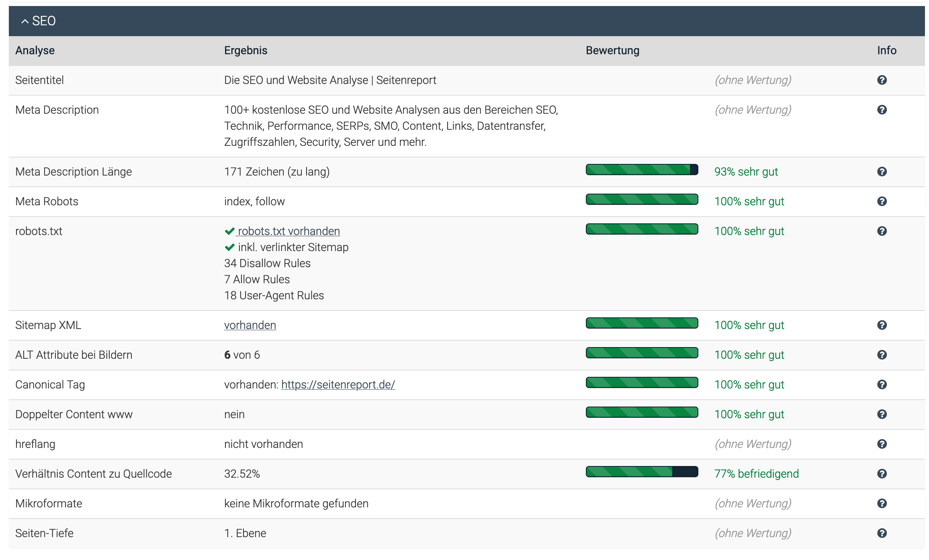Click the Seitentitel info help icon
929x560 pixels.
[x=882, y=80]
